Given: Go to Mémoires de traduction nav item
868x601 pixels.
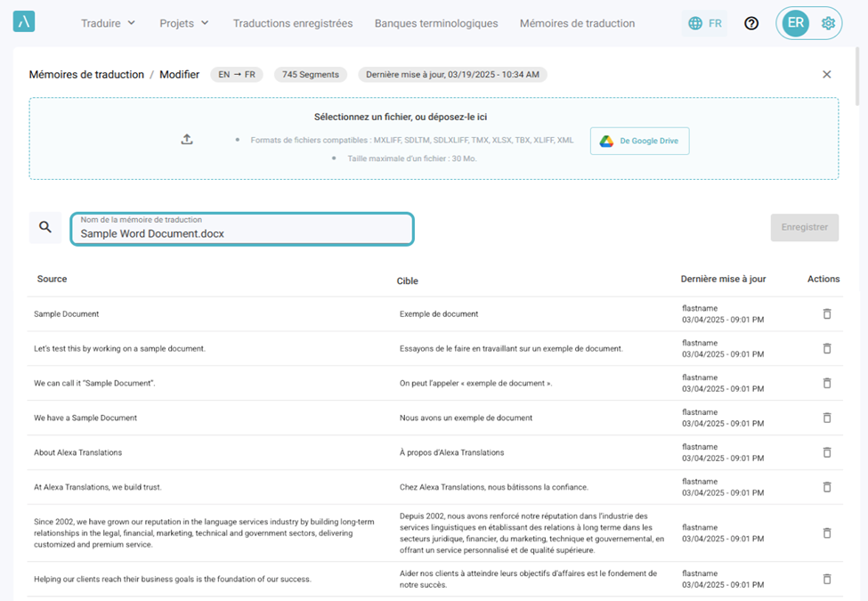Looking at the screenshot, I should coord(578,23).
